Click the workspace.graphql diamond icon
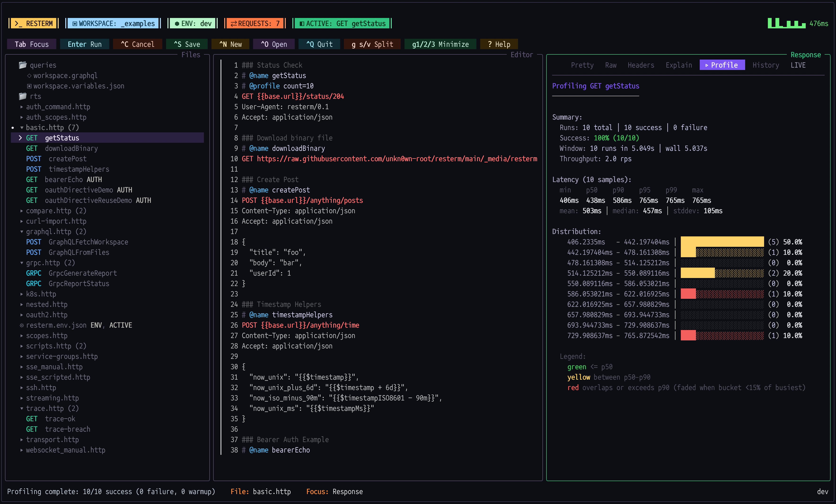Viewport: 836px width, 504px height. [29, 76]
